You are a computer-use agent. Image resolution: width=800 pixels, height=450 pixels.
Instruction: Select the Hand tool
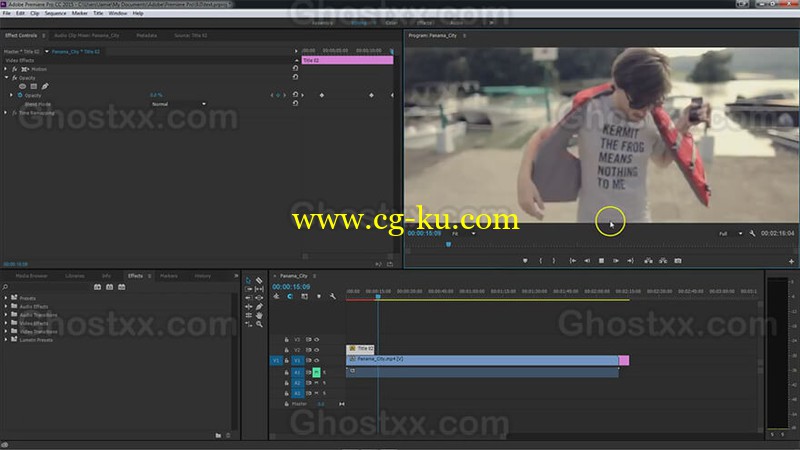[259, 315]
